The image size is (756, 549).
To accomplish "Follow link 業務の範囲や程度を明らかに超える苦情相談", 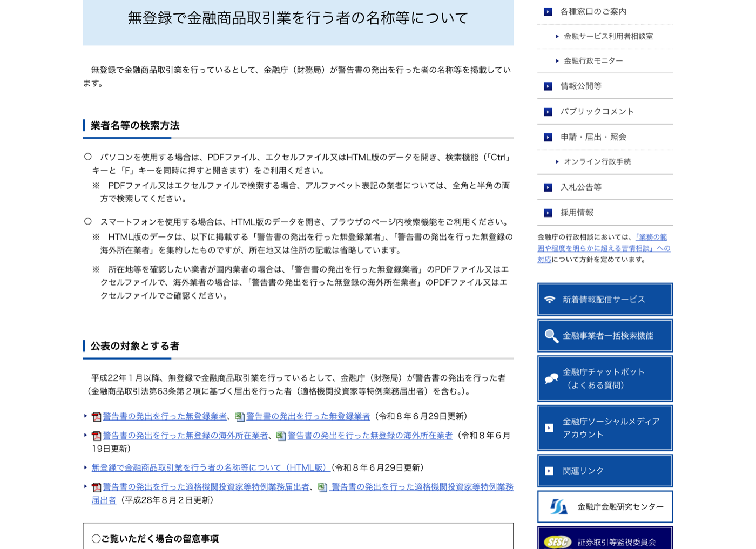I will click(604, 248).
